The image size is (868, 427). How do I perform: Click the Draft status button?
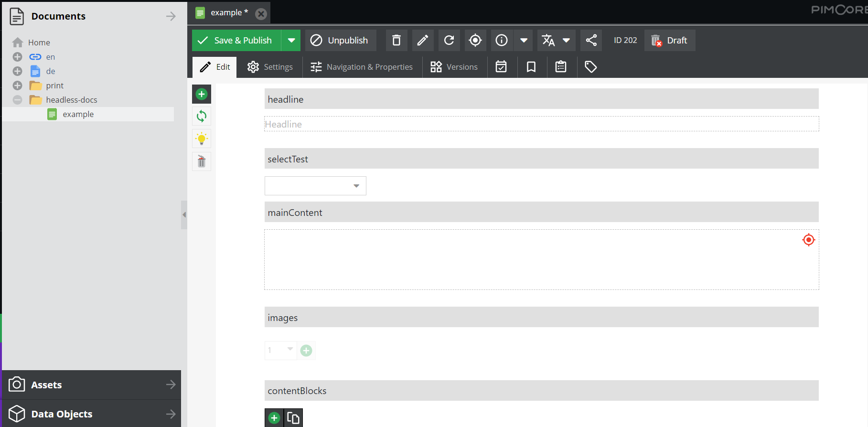[x=670, y=40]
